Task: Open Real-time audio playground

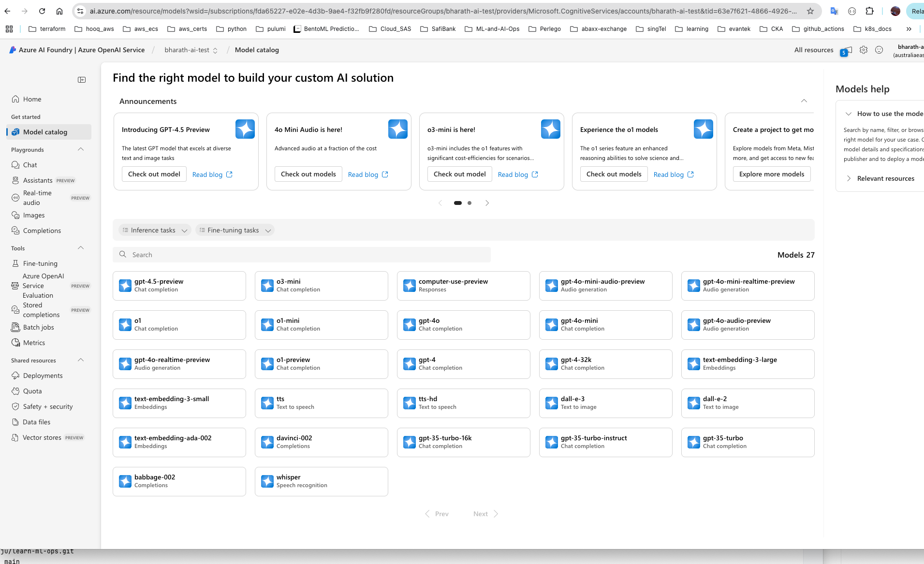Action: coord(37,198)
